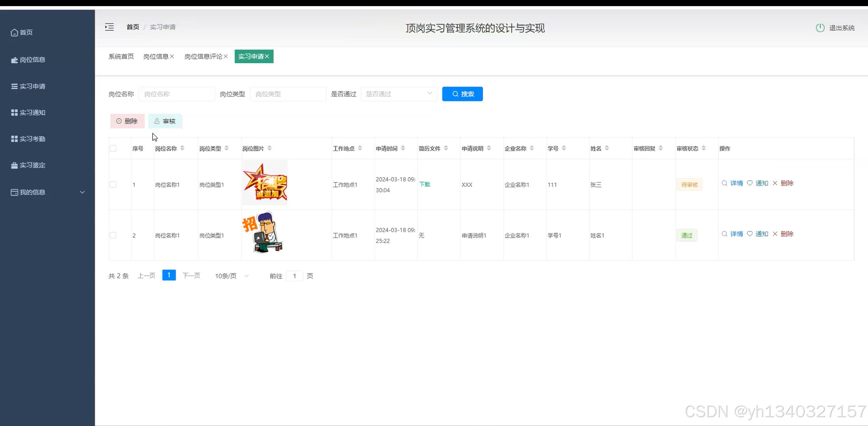Check the checkbox for row 1
The image size is (868, 426).
[x=113, y=184]
